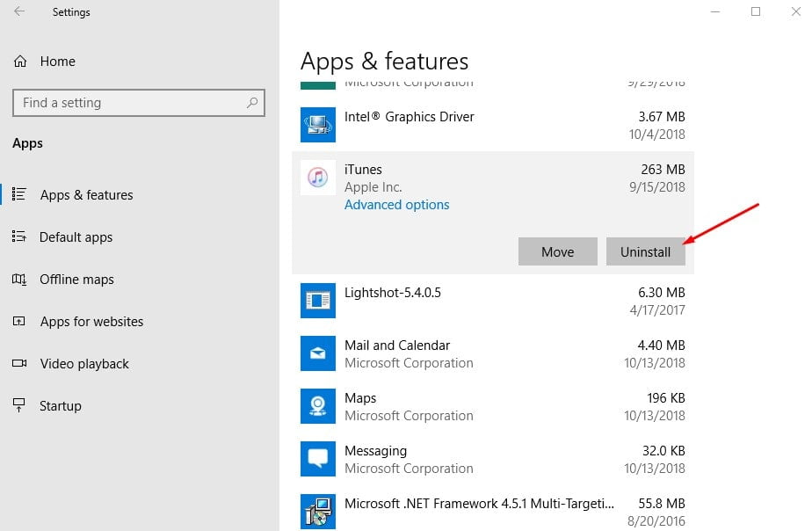Click the Move button for iTunes
This screenshot has height=531, width=812.
pos(558,251)
